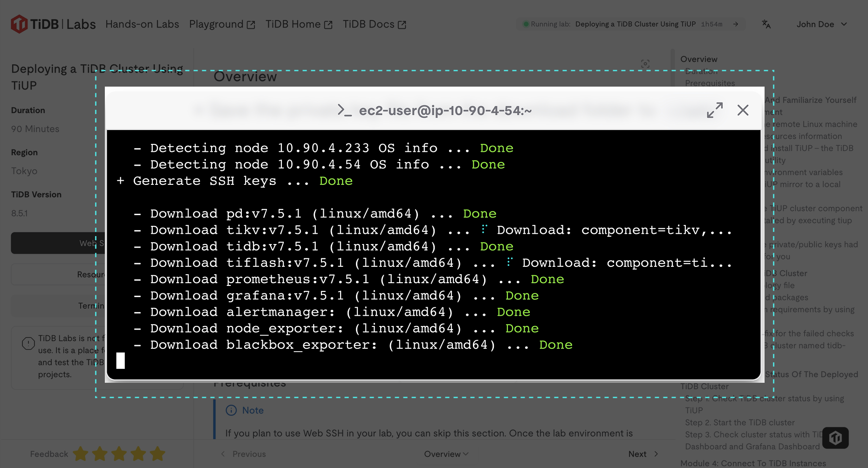Image resolution: width=868 pixels, height=468 pixels.
Task: Click the external link icon next to TiDB Home
Action: point(328,24)
